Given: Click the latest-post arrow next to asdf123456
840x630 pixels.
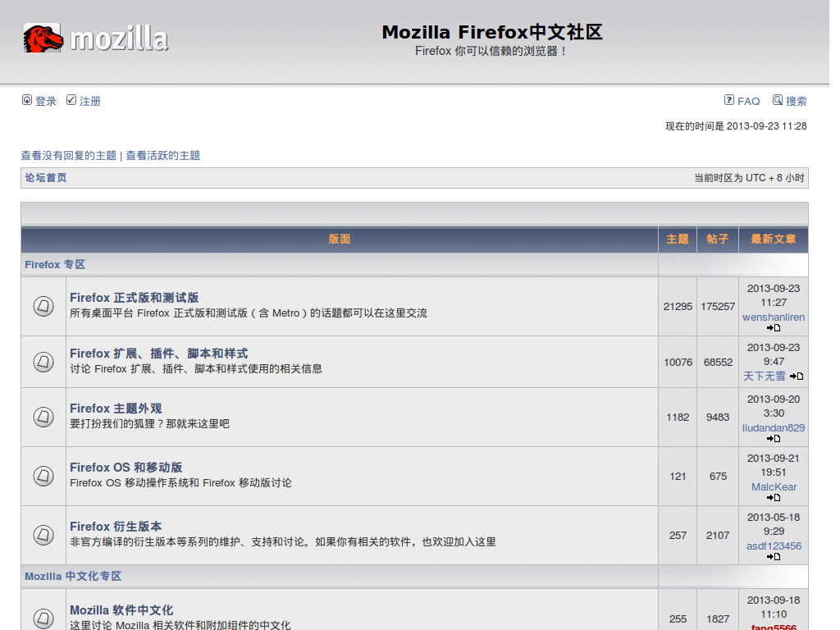Looking at the screenshot, I should [772, 555].
